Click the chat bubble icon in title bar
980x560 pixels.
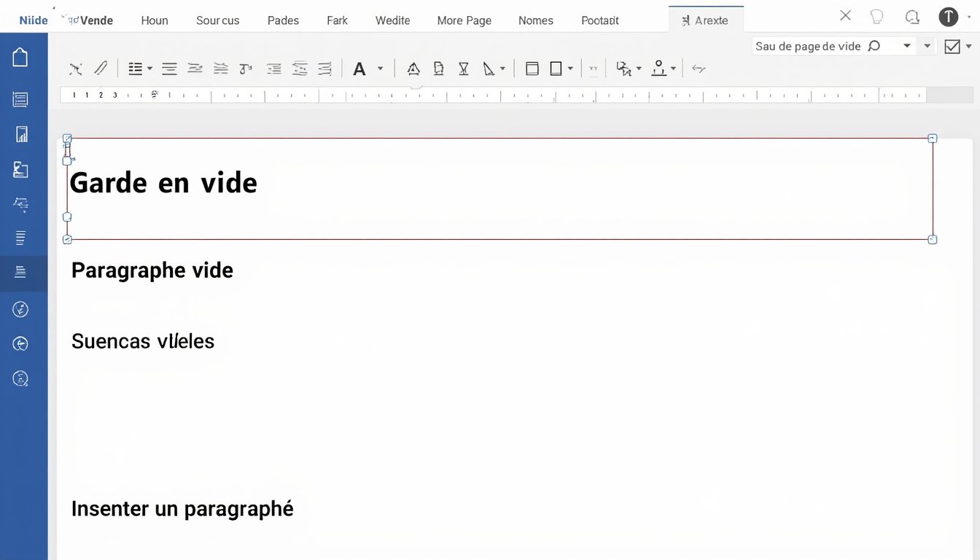point(912,17)
